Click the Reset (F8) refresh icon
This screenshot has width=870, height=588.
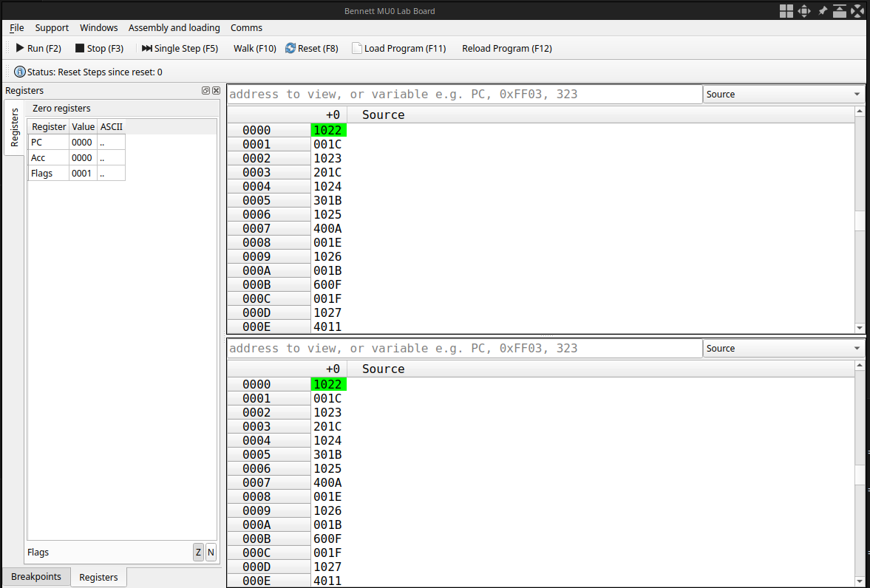coord(290,48)
